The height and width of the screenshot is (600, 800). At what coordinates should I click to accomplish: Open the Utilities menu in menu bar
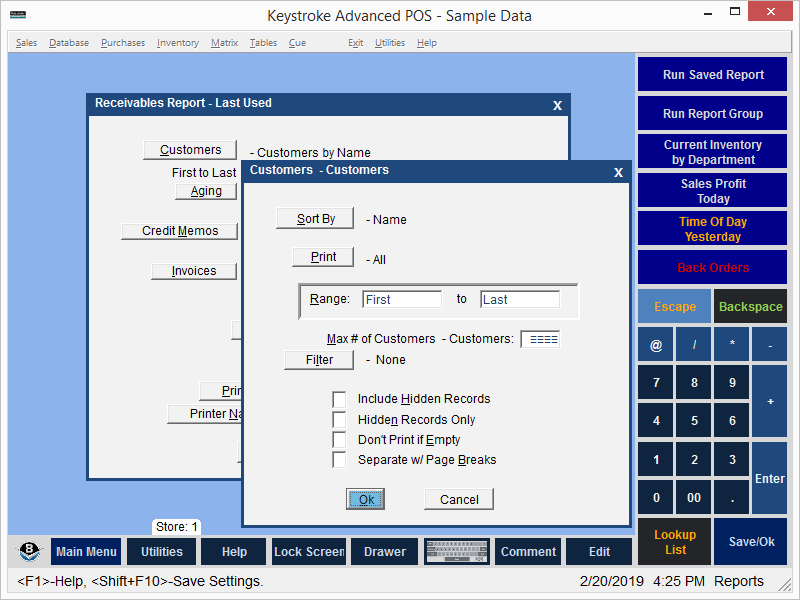click(x=390, y=43)
